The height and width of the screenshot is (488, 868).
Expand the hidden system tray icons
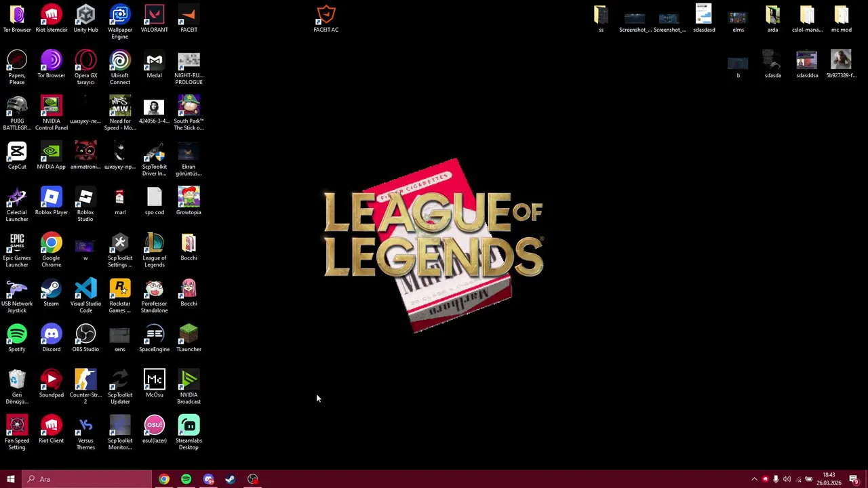[x=754, y=479]
